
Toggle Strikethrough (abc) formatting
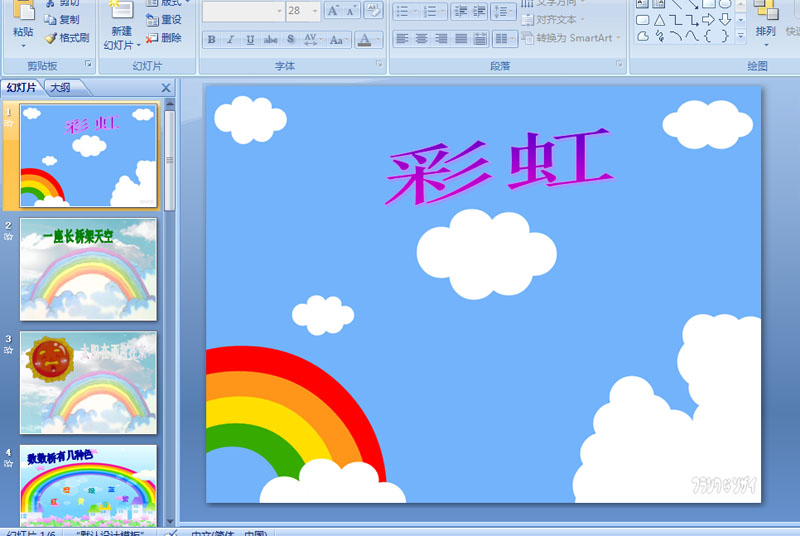[x=270, y=39]
